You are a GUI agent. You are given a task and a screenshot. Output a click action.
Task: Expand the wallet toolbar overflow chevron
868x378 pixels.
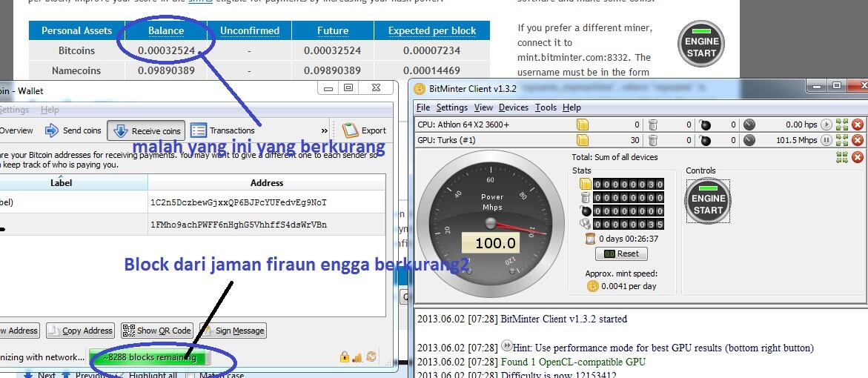(325, 130)
